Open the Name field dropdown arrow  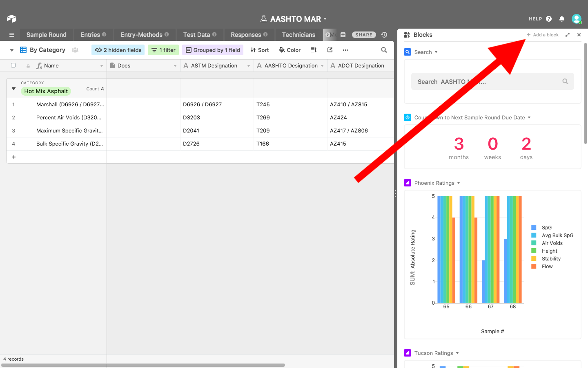(x=102, y=66)
